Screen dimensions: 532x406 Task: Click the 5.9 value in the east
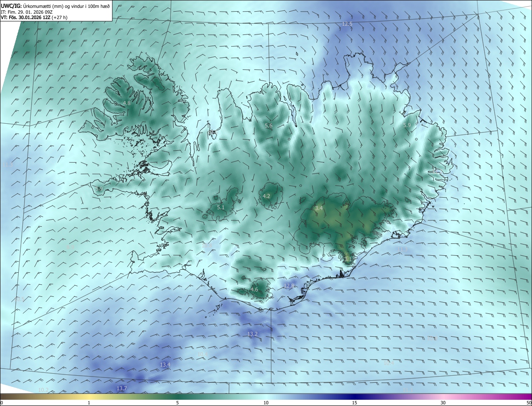(x=407, y=125)
